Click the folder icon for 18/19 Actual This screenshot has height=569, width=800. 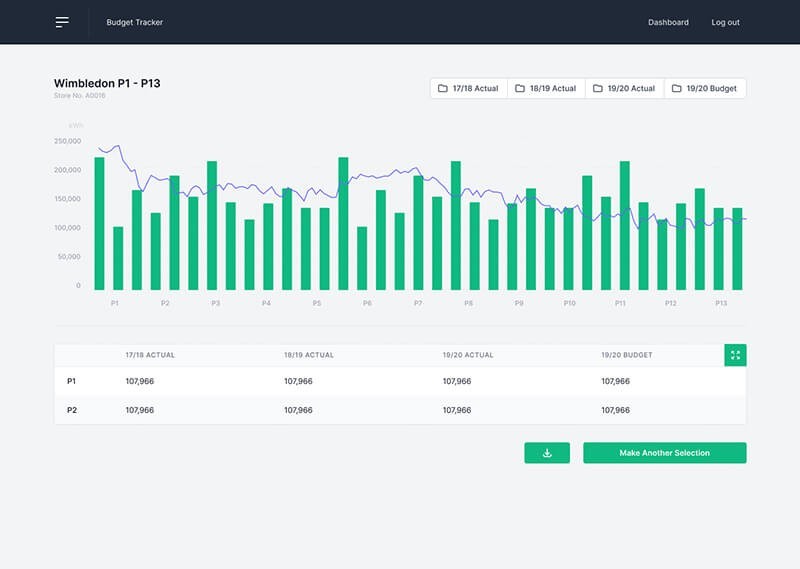click(520, 89)
